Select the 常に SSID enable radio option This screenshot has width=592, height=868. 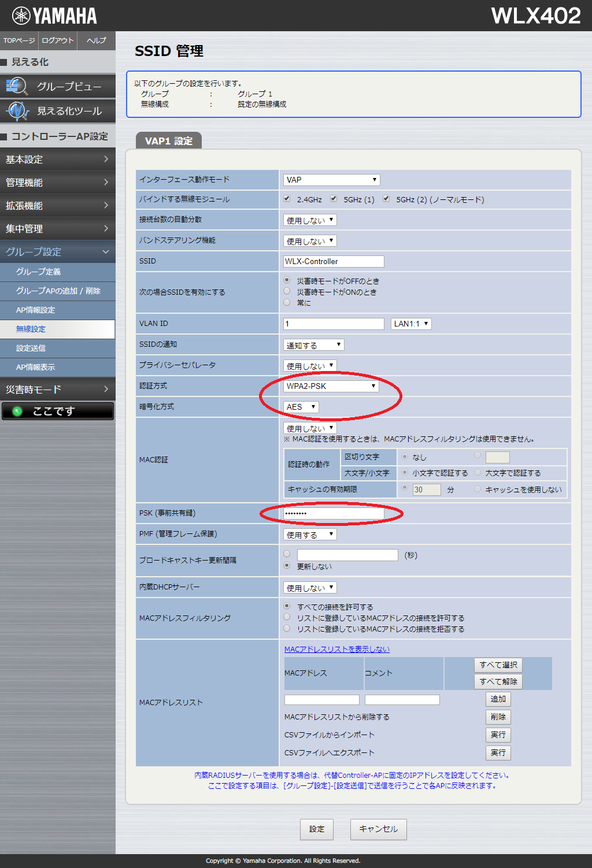tap(287, 302)
